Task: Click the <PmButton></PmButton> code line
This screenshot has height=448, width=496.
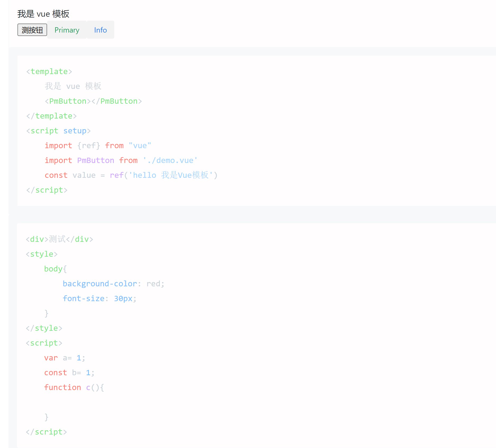Action: tap(93, 101)
